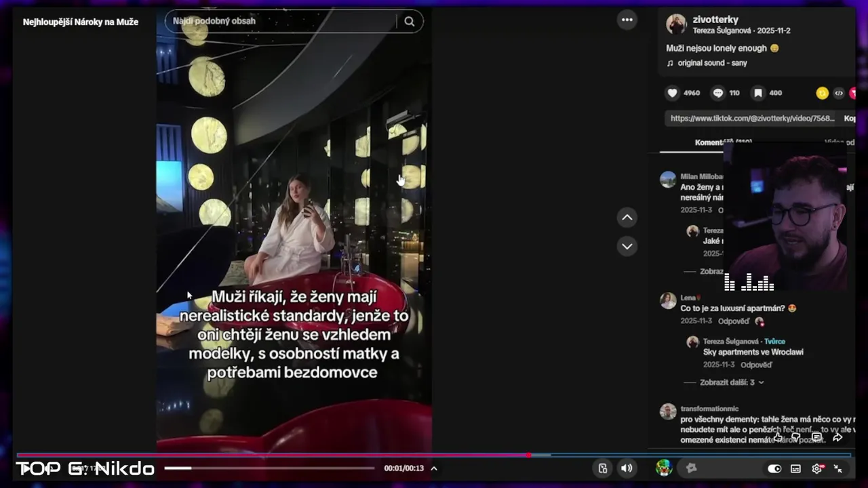Image resolution: width=868 pixels, height=488 pixels.
Task: Open Tereza Šulganová name in reply
Action: [730, 342]
